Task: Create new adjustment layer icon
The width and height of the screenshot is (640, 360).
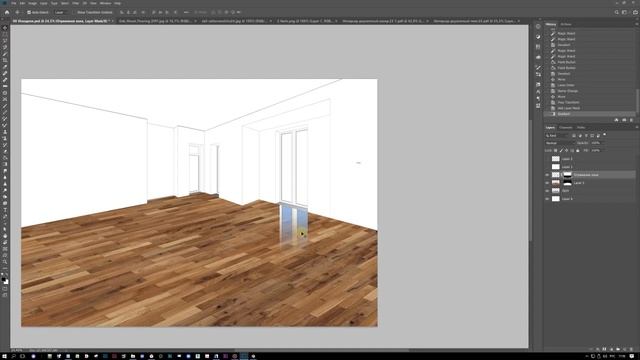Action: coord(611,349)
